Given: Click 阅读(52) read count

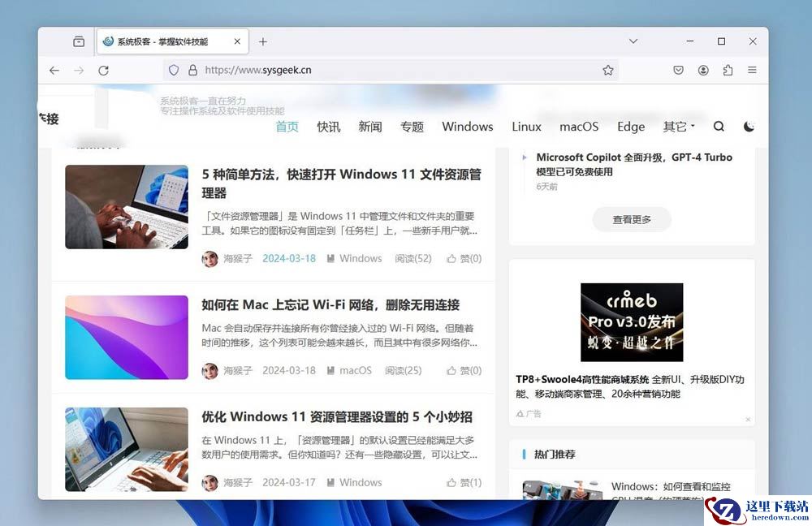Looking at the screenshot, I should click(x=413, y=258).
